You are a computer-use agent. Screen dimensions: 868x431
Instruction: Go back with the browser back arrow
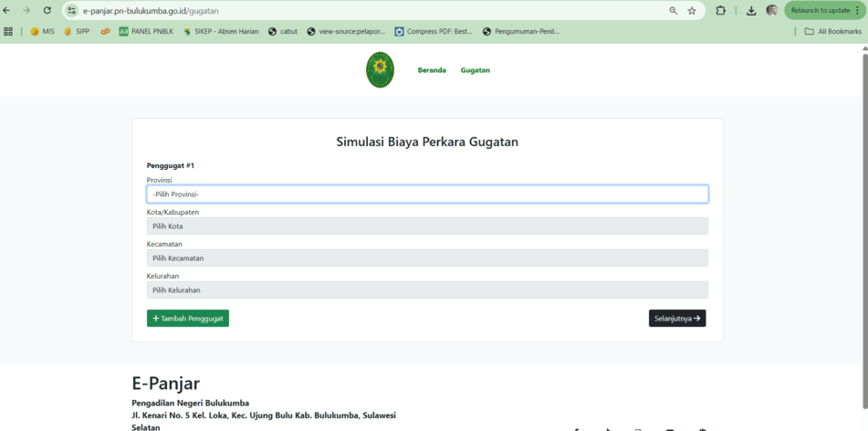pos(8,10)
